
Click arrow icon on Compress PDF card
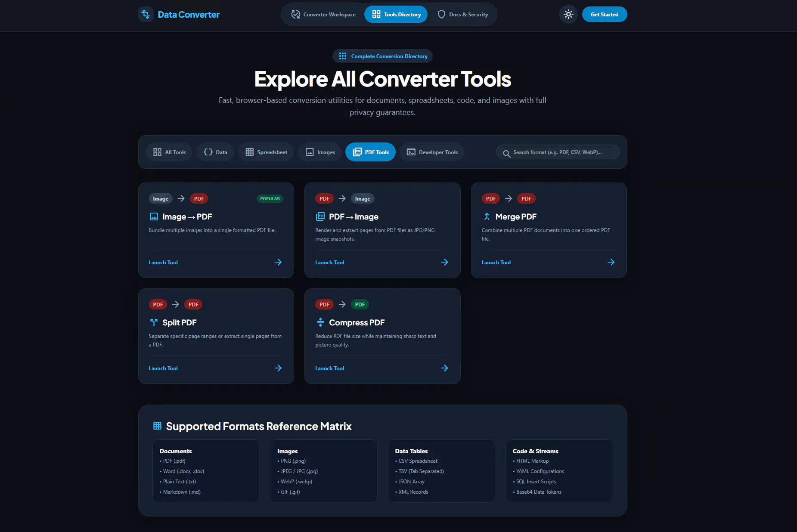445,368
